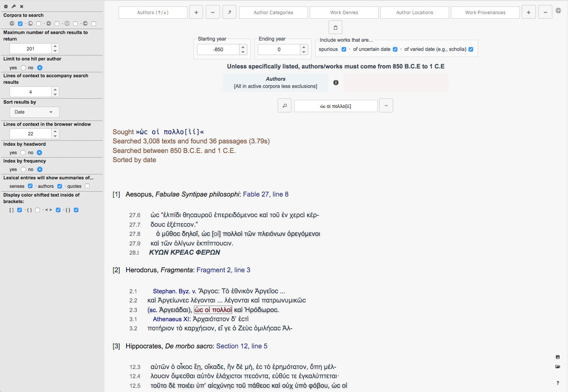Open the Sort results by Date dropdown
This screenshot has width=568, height=392.
pos(34,112)
